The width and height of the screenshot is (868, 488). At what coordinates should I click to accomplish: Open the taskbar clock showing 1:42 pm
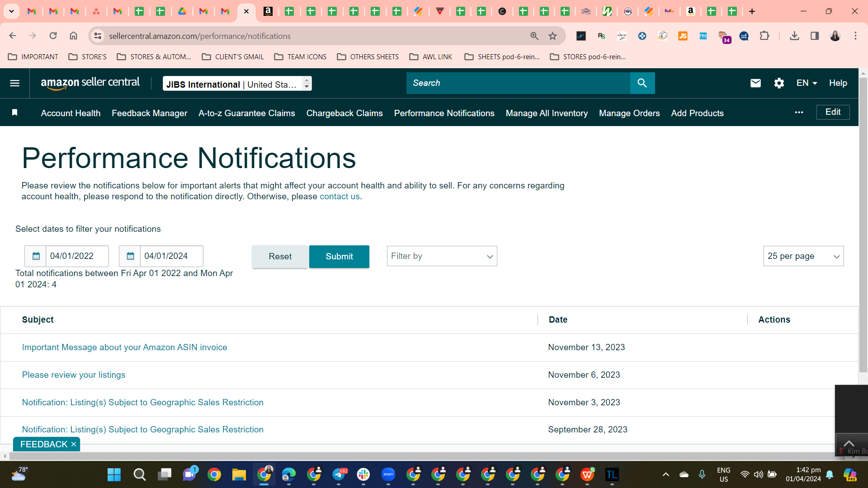(803, 474)
